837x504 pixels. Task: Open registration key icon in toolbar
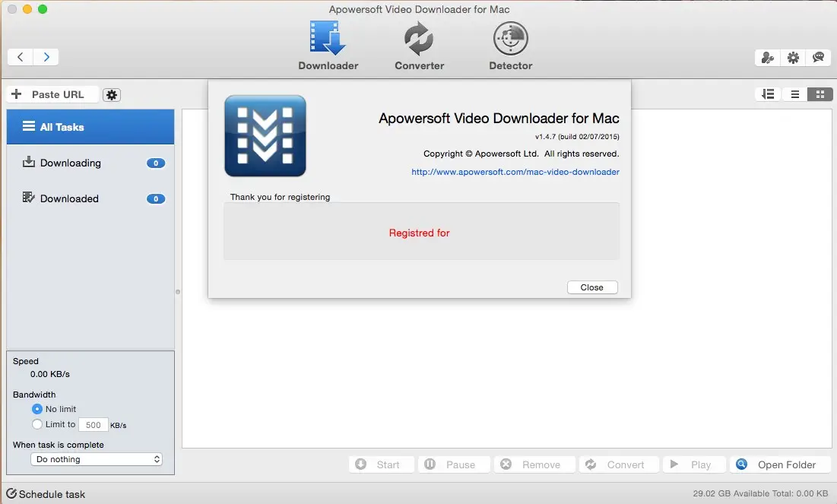tap(768, 58)
